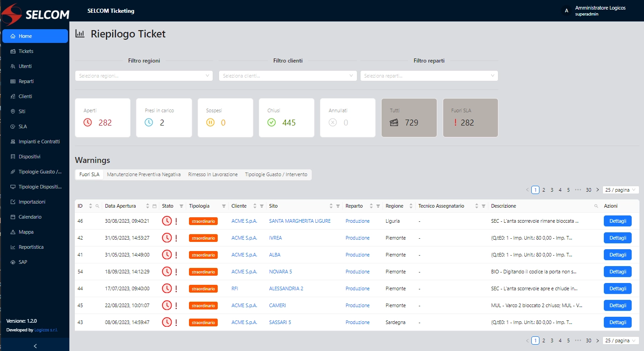This screenshot has width=644, height=351.
Task: Go to page 30 in top pagination
Action: [589, 190]
